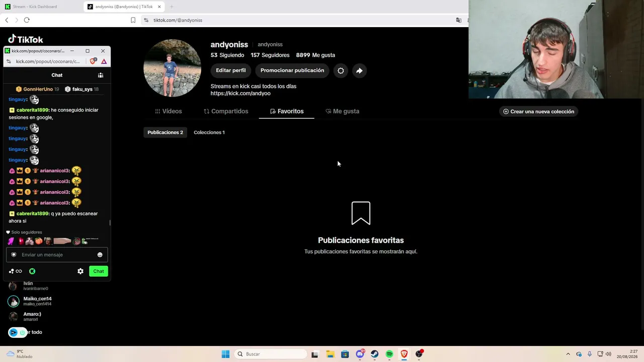644x362 pixels.
Task: Click username cabrerita1899 in the last chat message
Action: coord(33,214)
